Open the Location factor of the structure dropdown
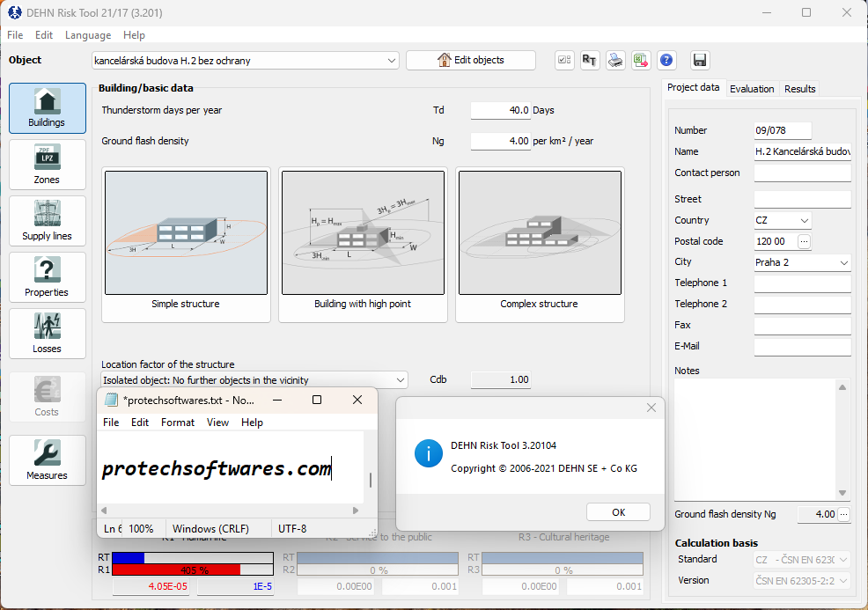 [x=401, y=380]
